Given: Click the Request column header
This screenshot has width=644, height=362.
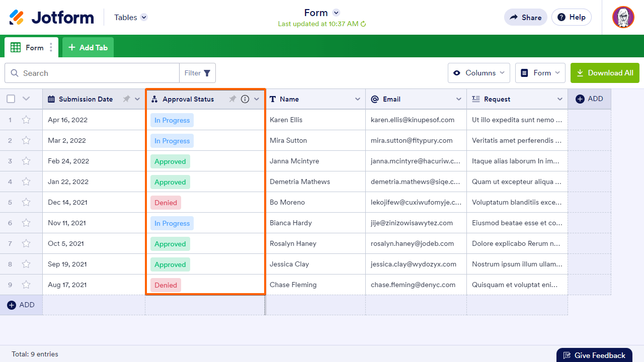Looking at the screenshot, I should [517, 99].
